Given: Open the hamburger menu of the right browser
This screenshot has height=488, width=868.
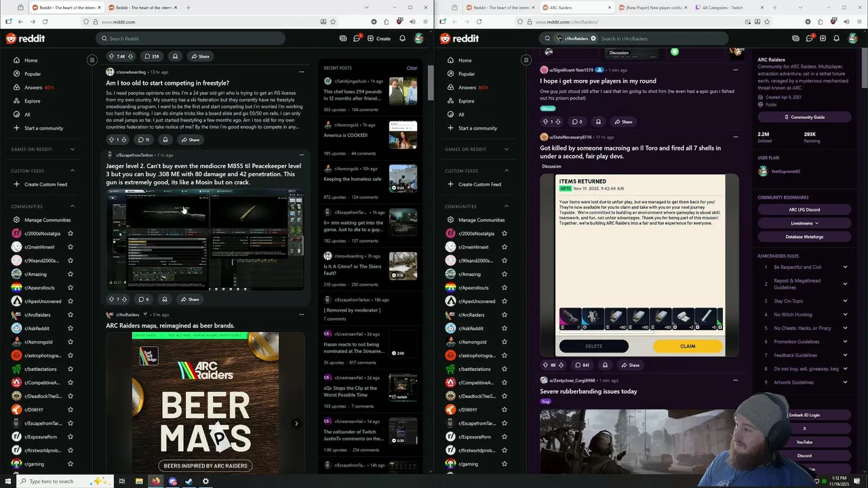Looking at the screenshot, I should (x=860, y=22).
